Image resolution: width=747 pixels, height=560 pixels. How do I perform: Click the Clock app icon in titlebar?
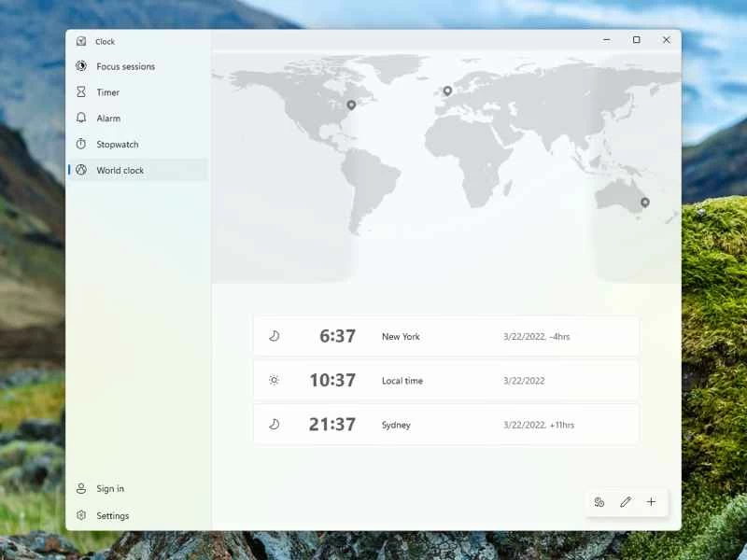[x=82, y=41]
